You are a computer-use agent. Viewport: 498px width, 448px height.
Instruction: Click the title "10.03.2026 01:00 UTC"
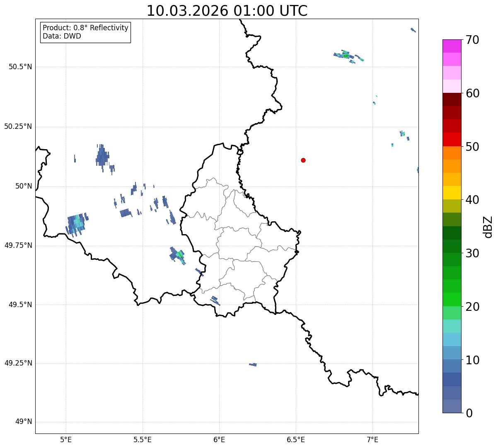[227, 11]
